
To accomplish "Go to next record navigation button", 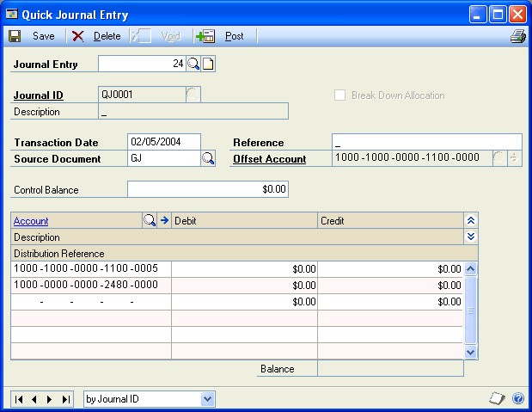I will coord(49,399).
